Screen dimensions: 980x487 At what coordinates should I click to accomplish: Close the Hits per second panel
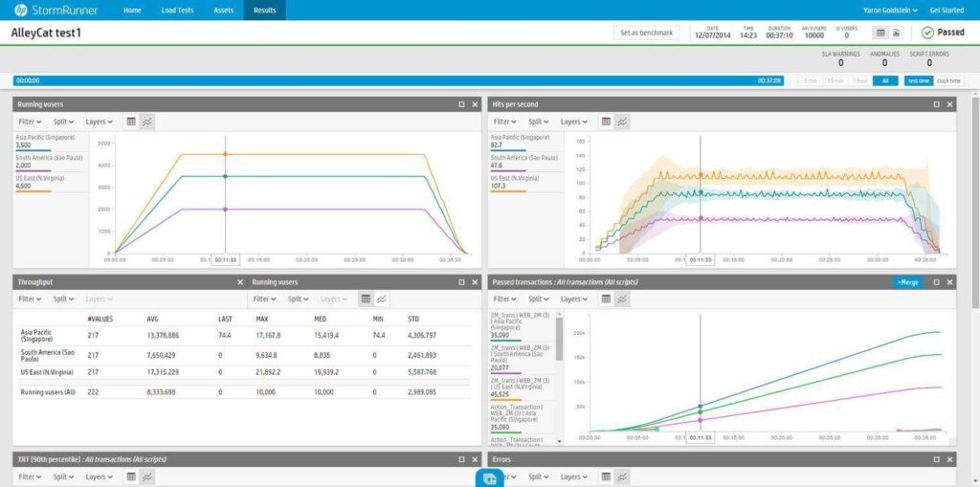[x=949, y=104]
